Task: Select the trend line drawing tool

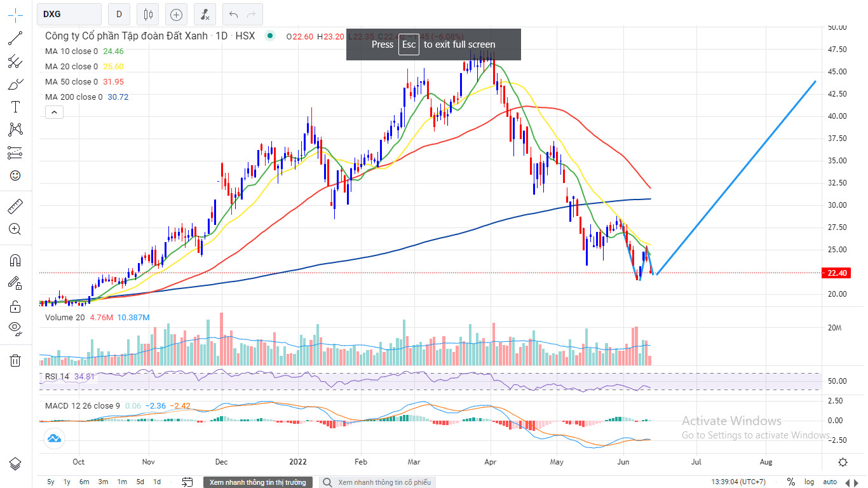Action: coord(15,38)
